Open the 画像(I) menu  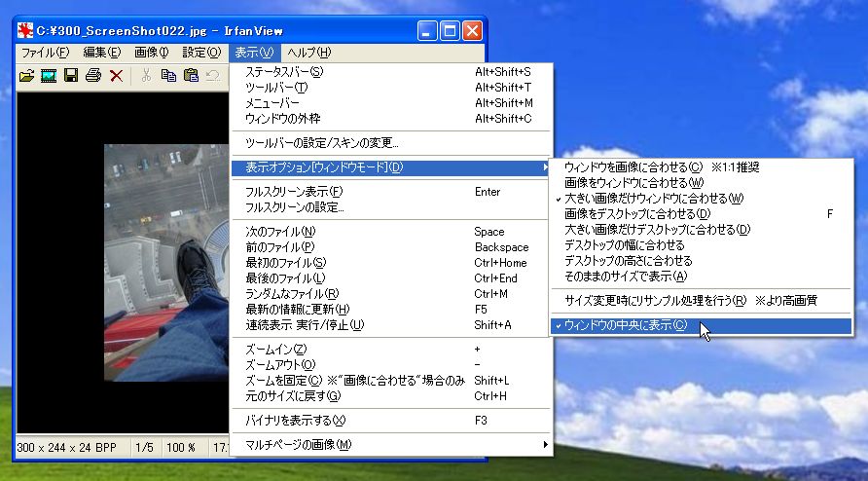click(152, 53)
